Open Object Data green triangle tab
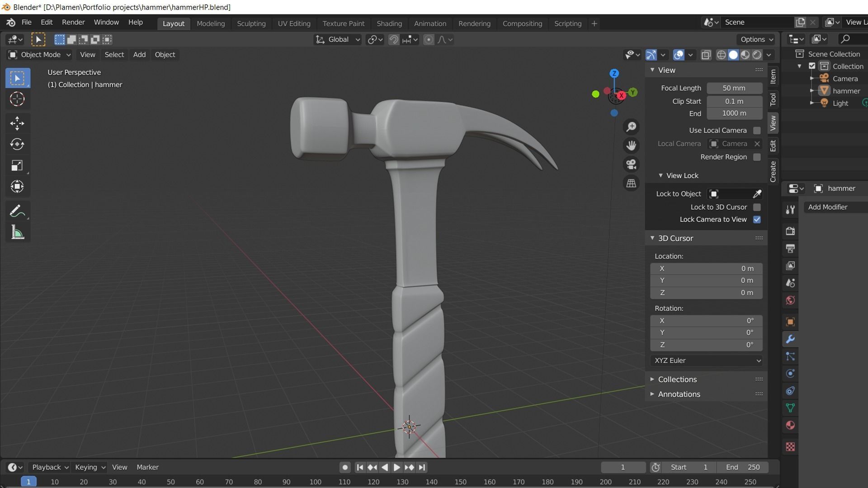 (790, 408)
